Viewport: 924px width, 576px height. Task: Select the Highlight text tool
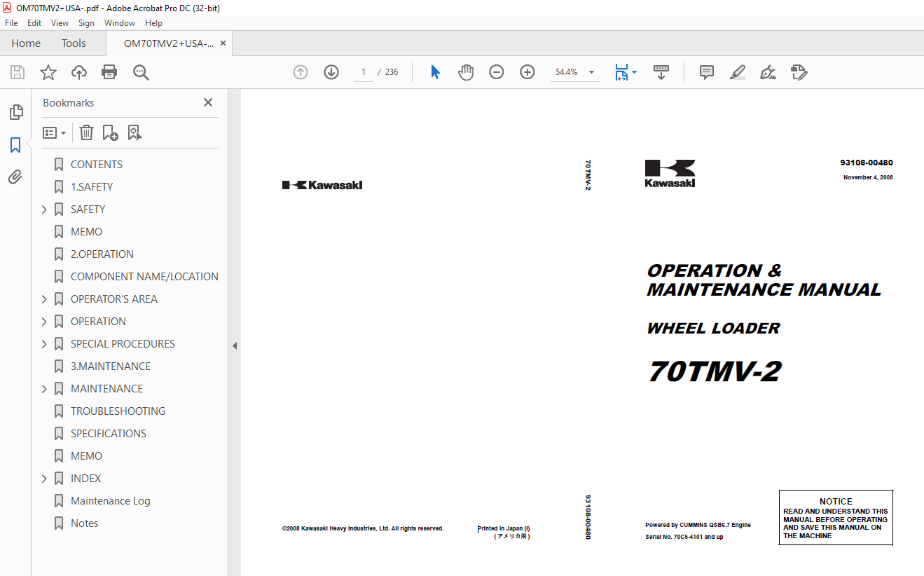(737, 72)
